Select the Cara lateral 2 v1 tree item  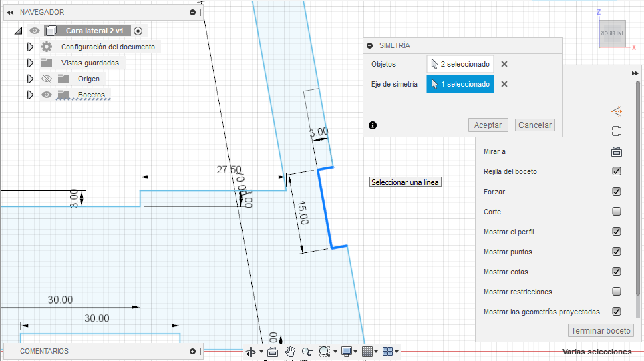94,31
